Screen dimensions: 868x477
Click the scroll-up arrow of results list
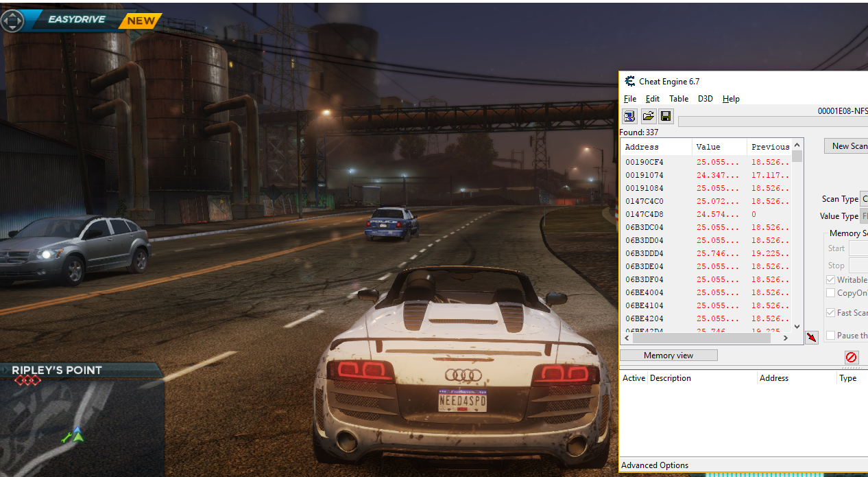coord(797,146)
